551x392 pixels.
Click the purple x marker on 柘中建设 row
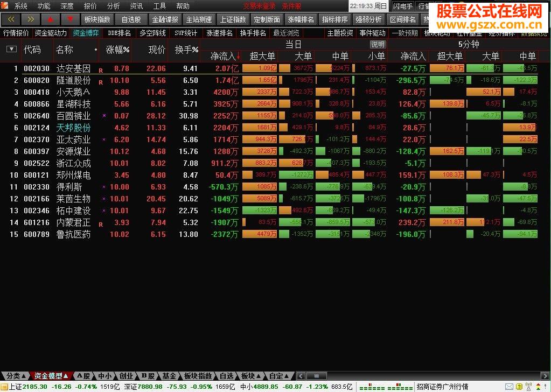(x=104, y=211)
